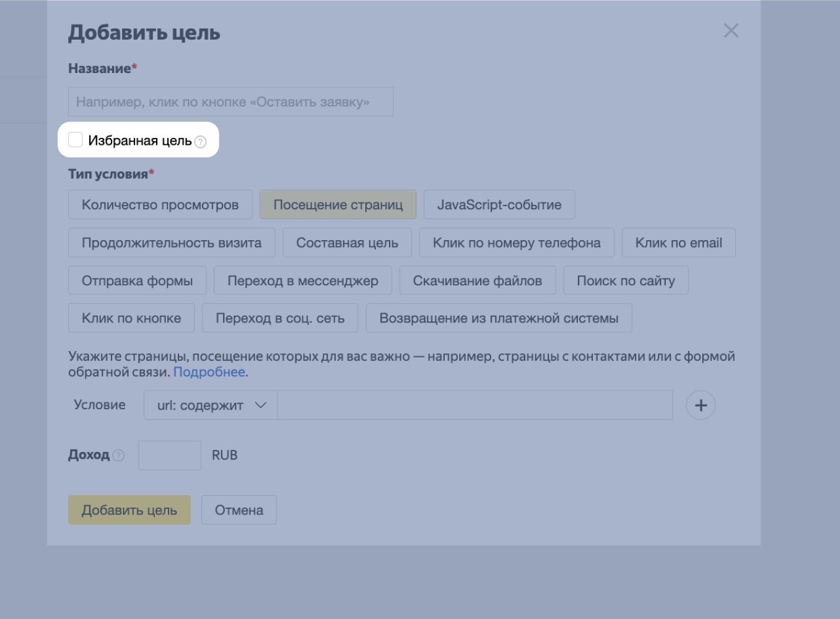Select condition type Отправка формы
Image resolution: width=840 pixels, height=619 pixels.
pos(137,280)
